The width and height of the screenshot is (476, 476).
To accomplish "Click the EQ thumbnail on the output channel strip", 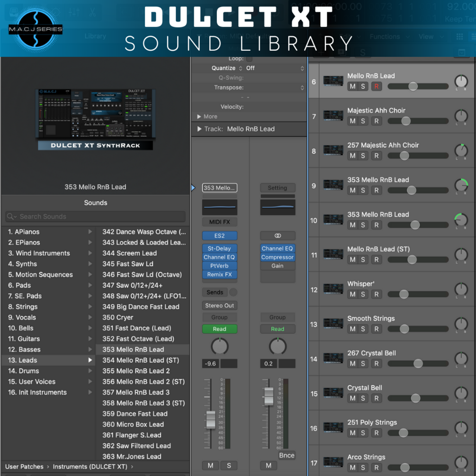I will click(x=278, y=207).
